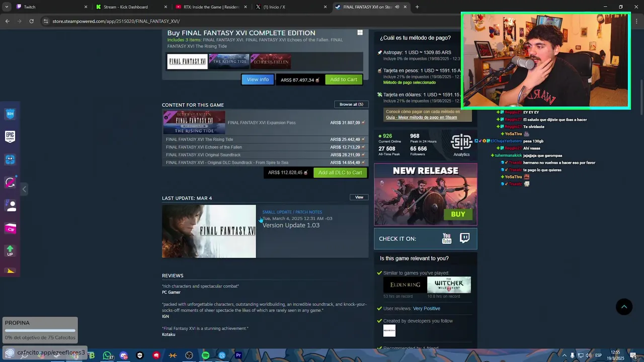
Task: Open View button beside Last Update
Action: (x=359, y=197)
